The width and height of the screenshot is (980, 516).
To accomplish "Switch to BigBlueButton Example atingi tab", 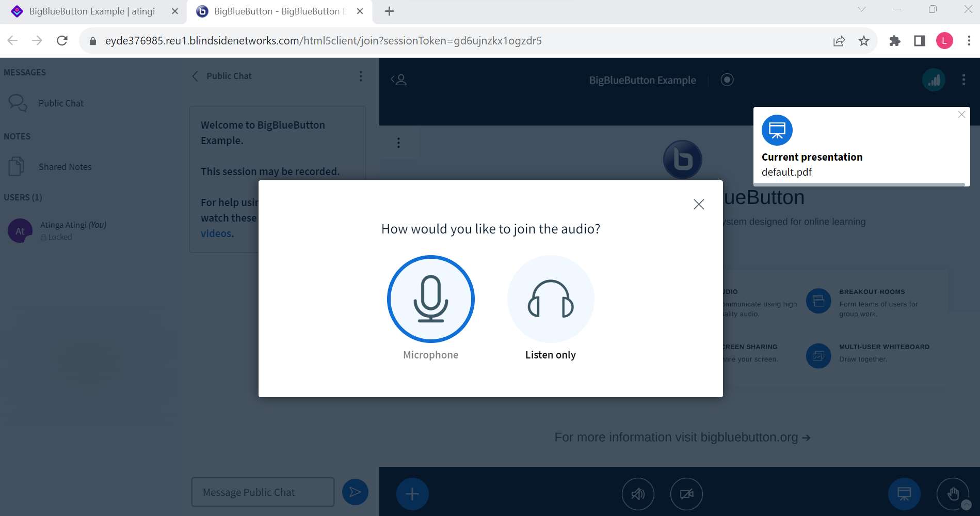I will 92,11.
